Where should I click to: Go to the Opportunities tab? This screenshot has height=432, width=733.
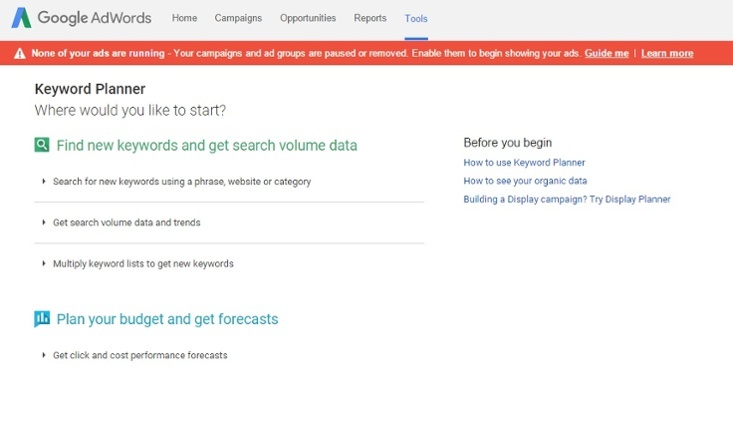(x=308, y=18)
